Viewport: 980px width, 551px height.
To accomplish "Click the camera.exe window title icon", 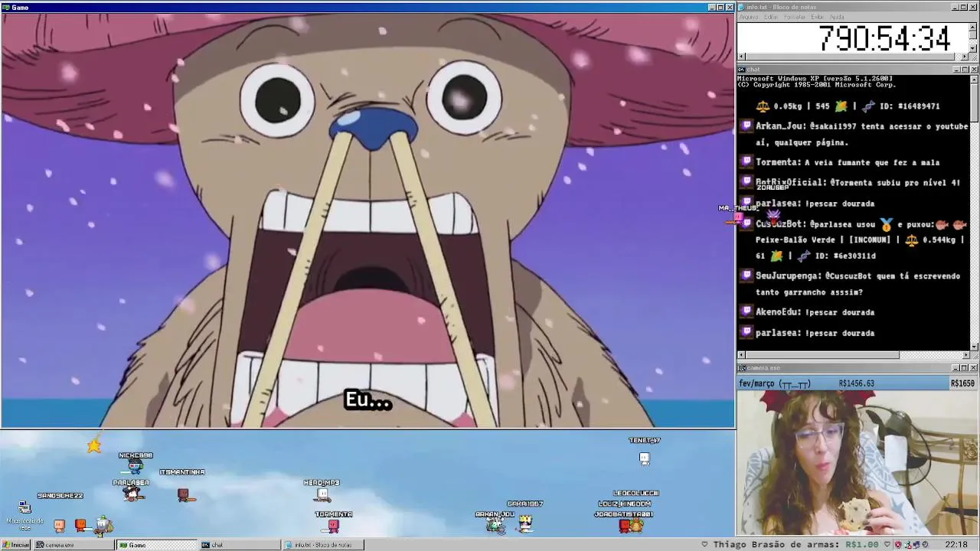I will (x=742, y=368).
